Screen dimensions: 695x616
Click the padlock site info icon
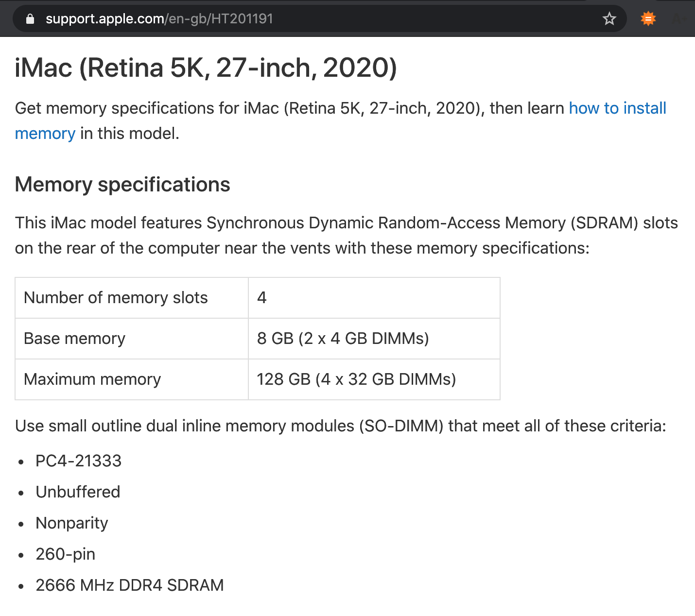[30, 19]
